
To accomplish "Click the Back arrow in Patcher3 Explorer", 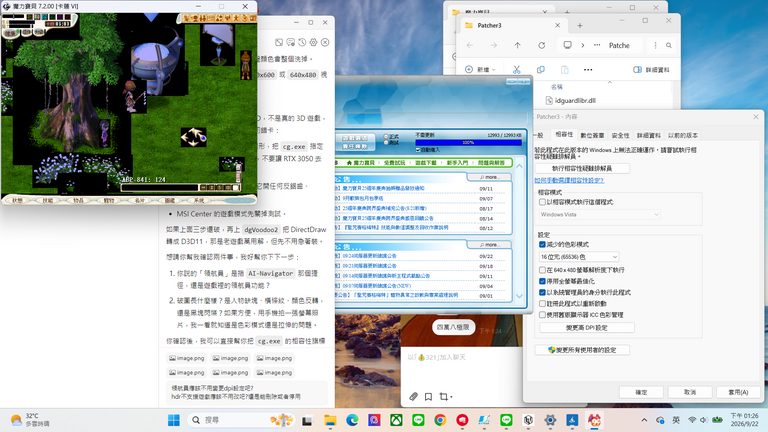I will coord(470,45).
